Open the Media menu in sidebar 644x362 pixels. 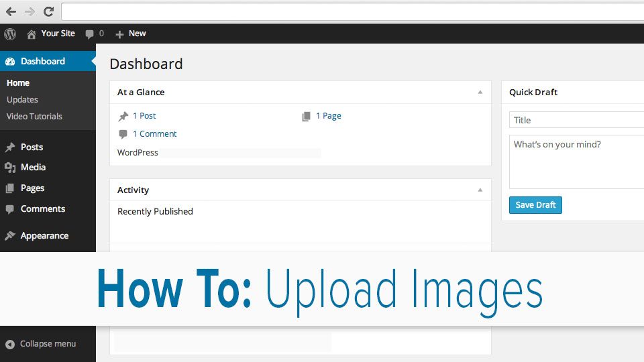coord(33,167)
